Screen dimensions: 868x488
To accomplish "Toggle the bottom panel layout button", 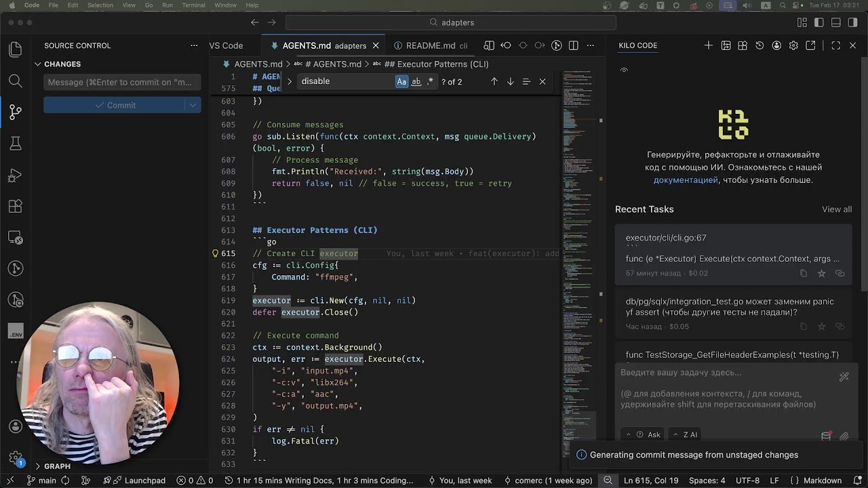I will [835, 22].
